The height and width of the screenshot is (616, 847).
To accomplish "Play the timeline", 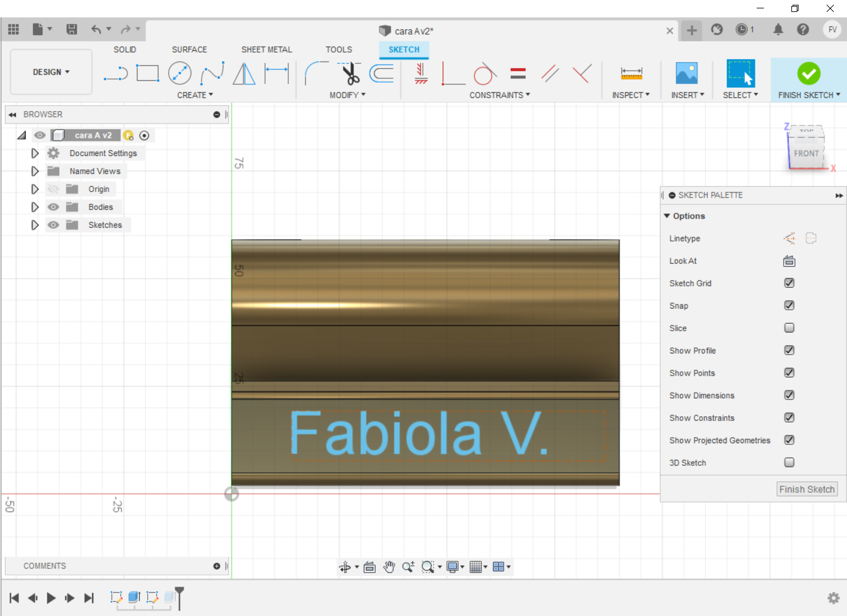I will pyautogui.click(x=51, y=598).
